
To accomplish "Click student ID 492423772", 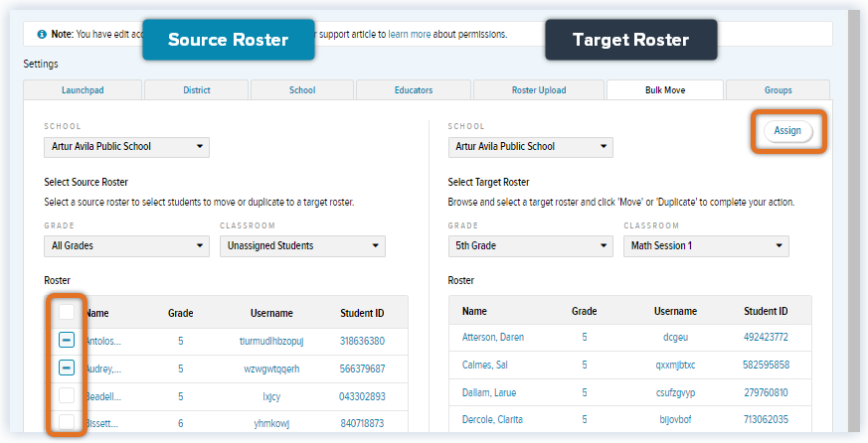I will (766, 337).
